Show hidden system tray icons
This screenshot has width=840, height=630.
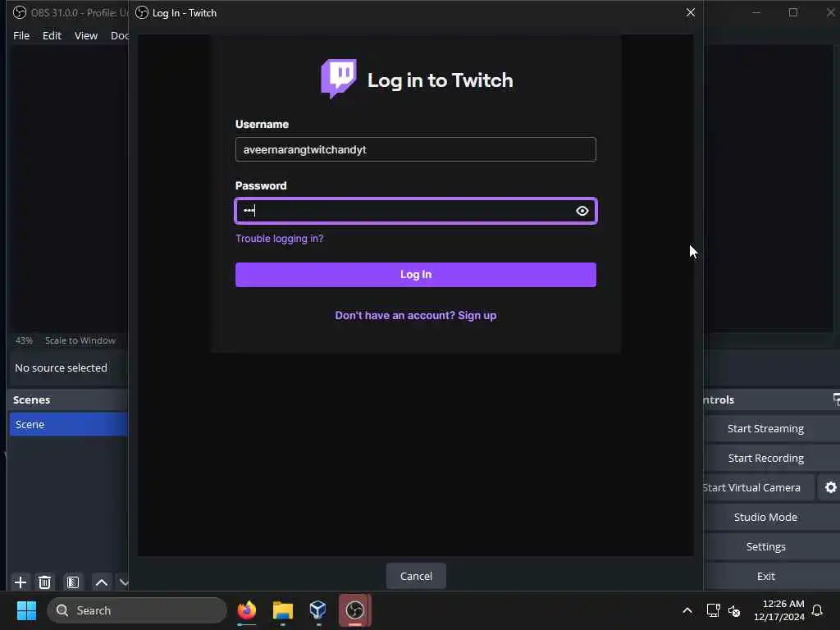(x=687, y=610)
